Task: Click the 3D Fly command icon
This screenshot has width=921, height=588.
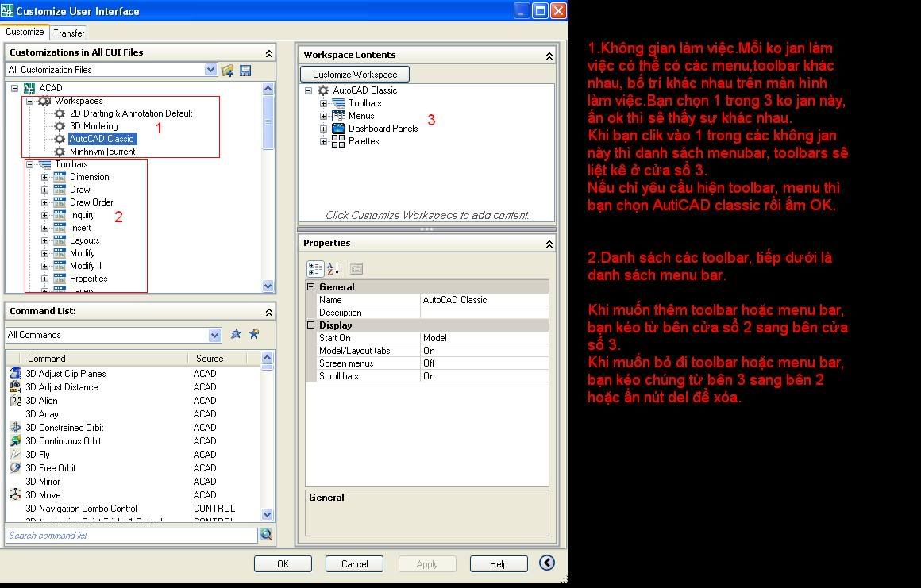Action: (15, 454)
